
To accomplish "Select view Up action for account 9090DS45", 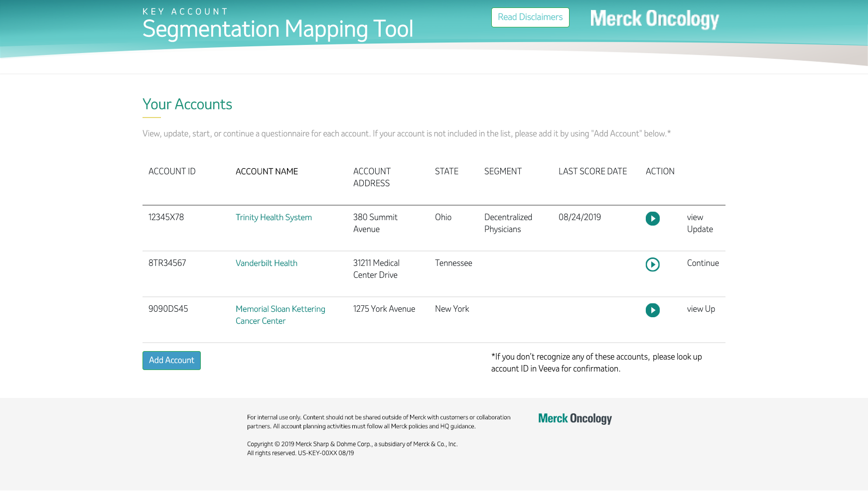I will pos(701,309).
